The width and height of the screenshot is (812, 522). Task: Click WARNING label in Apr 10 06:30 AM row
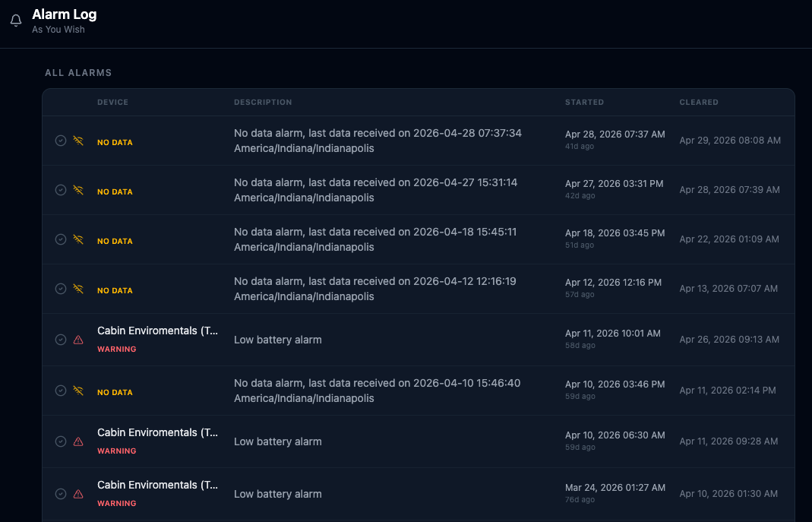117,451
